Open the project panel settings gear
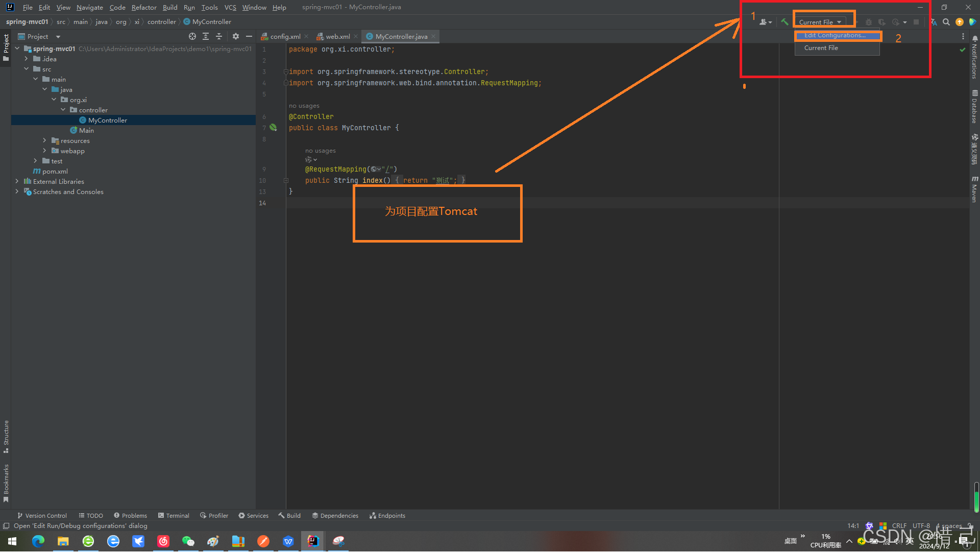The image size is (980, 553). point(235,36)
